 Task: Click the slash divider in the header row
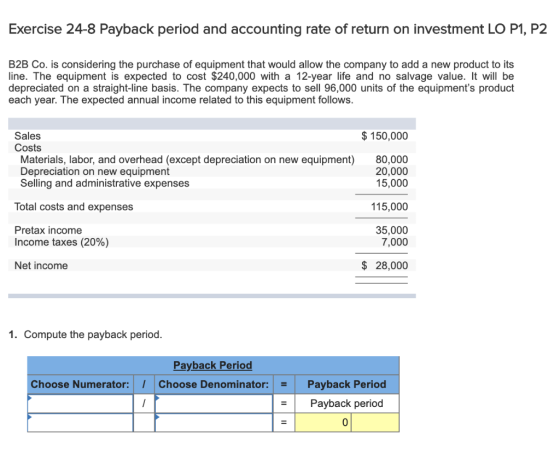[144, 384]
